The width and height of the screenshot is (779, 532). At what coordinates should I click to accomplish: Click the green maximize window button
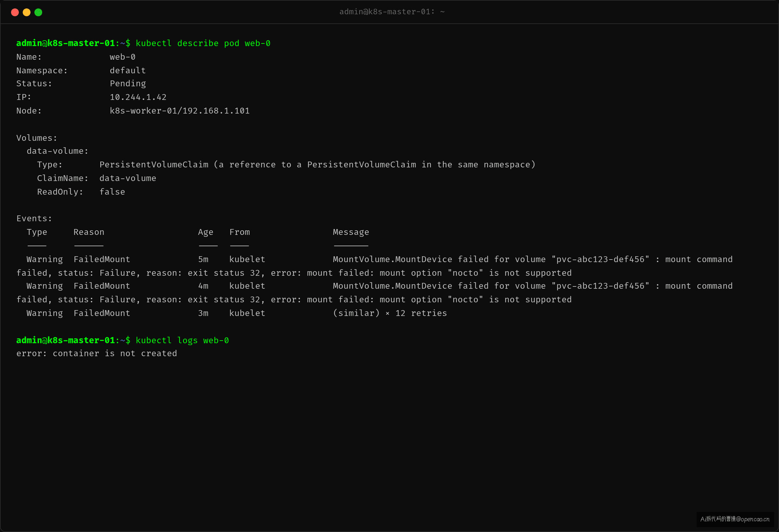pos(38,12)
